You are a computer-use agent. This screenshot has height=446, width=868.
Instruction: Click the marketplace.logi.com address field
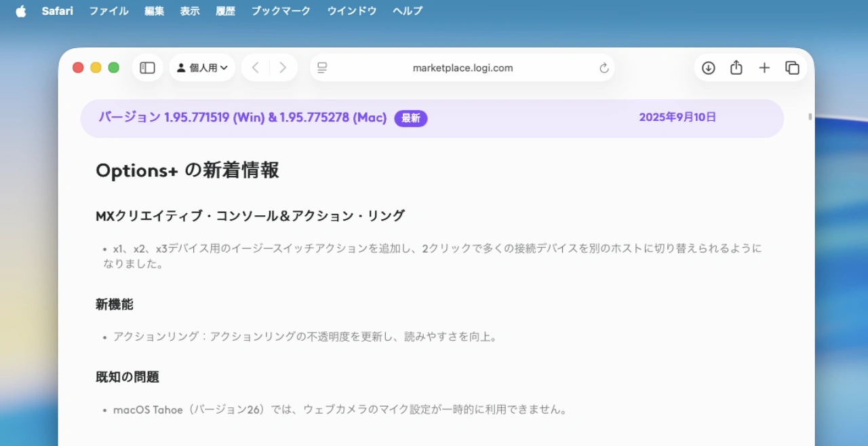tap(463, 67)
